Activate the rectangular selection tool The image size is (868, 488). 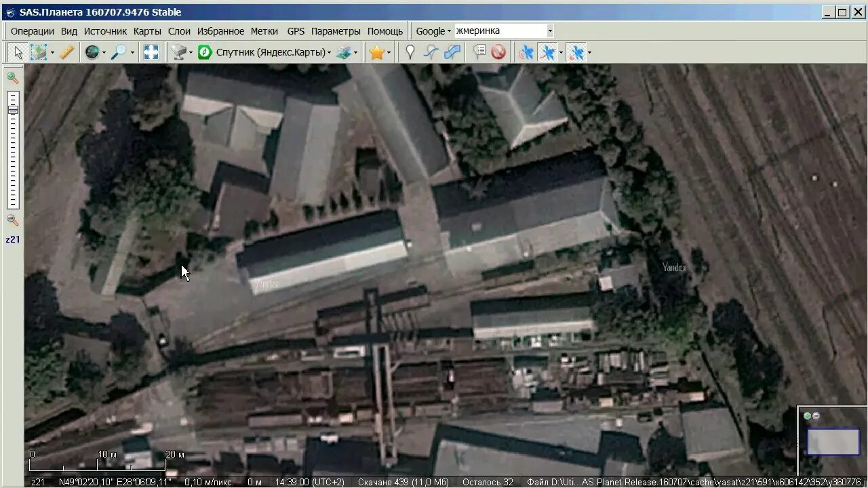click(39, 52)
